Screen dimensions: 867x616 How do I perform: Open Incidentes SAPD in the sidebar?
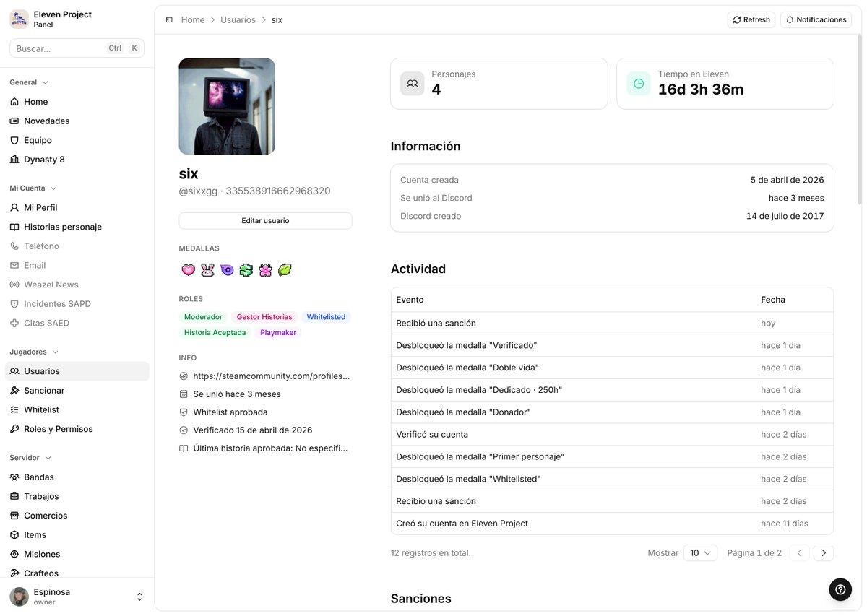pyautogui.click(x=77, y=304)
